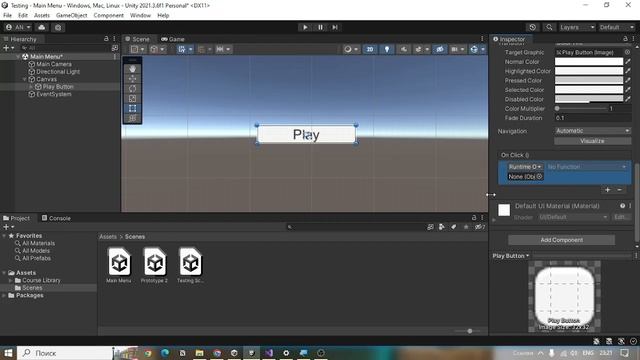Toggle hidden objects visibility in Scene toolbar
This screenshot has width=640, height=360.
[x=440, y=49]
